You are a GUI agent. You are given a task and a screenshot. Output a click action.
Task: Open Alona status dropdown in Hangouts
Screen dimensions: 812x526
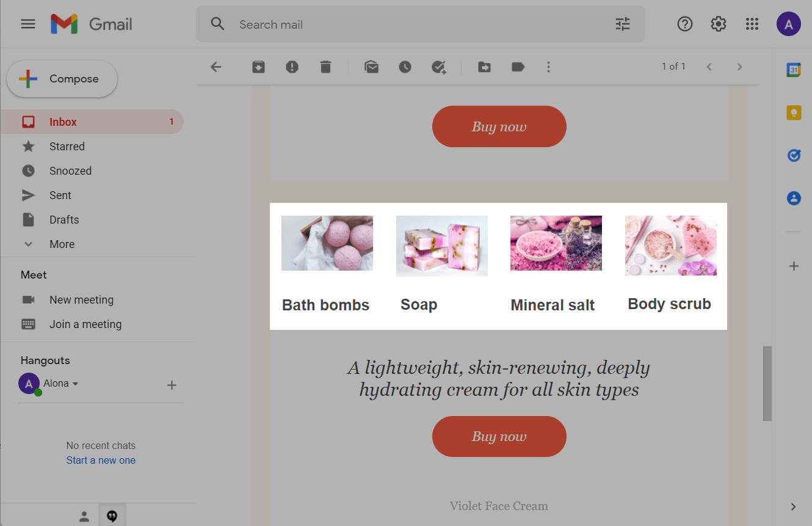click(x=76, y=384)
